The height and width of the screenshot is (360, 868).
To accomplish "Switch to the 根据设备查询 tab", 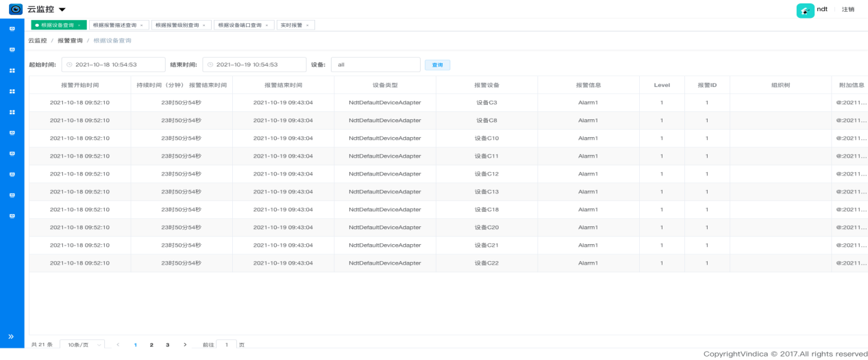I will pos(58,25).
